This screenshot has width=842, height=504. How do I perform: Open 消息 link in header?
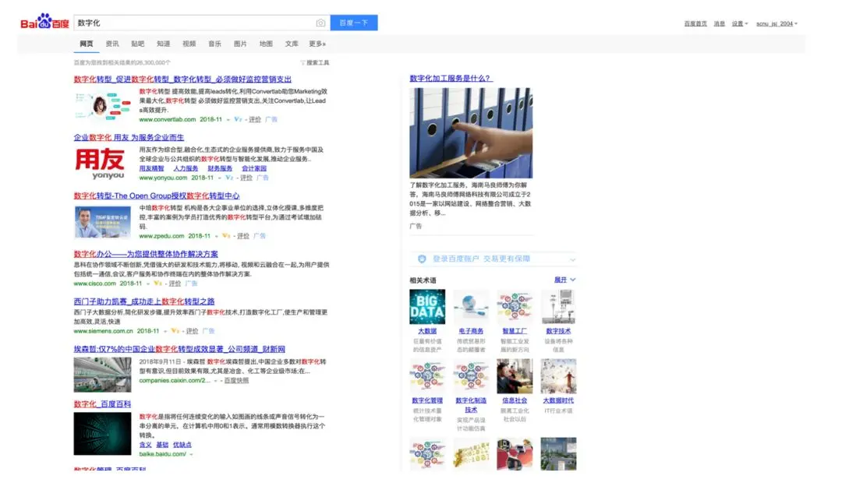point(719,23)
